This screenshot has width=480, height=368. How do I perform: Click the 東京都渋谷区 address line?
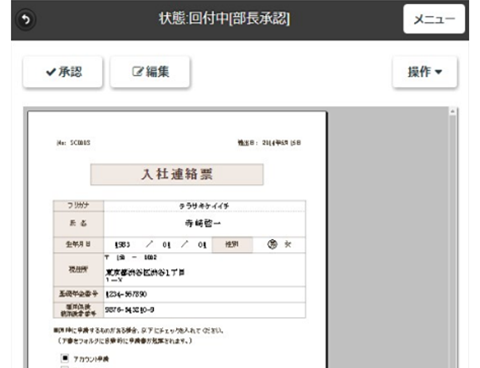145,272
